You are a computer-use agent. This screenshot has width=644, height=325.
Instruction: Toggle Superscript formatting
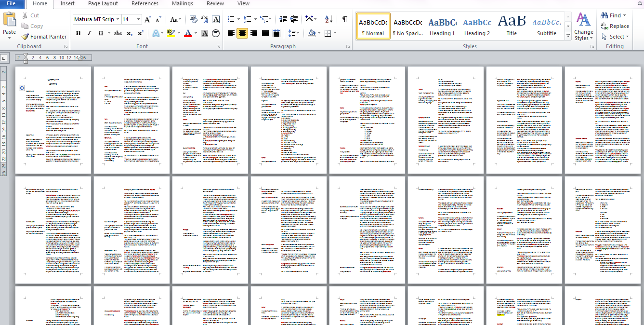pyautogui.click(x=140, y=33)
